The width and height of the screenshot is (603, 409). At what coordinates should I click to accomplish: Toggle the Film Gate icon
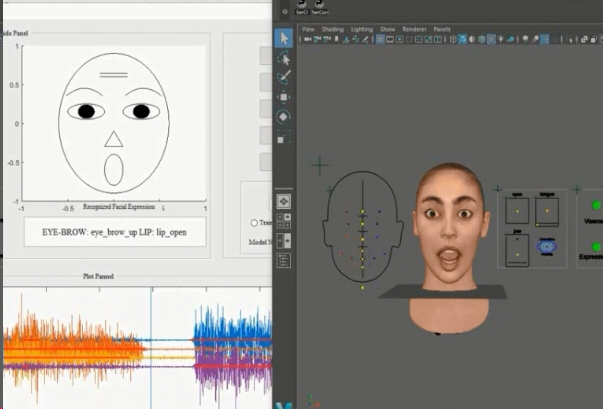390,39
